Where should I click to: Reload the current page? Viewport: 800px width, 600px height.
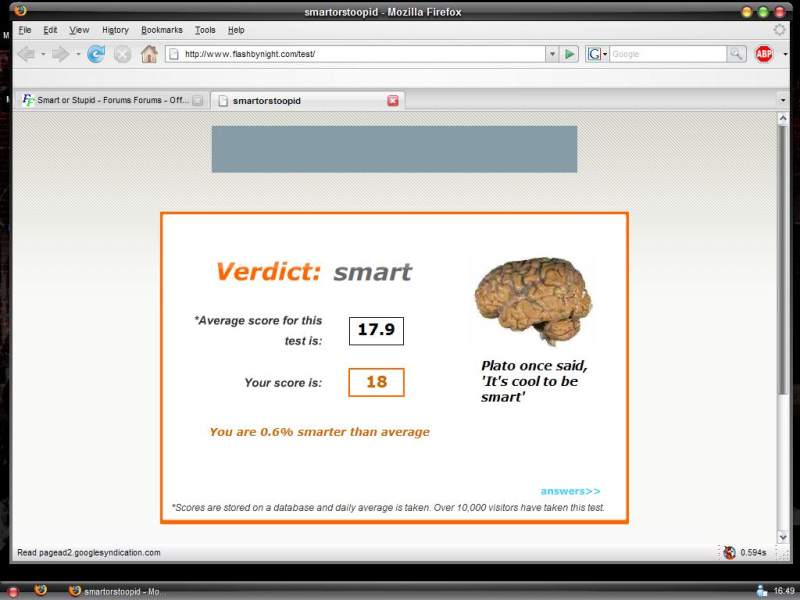pos(96,54)
